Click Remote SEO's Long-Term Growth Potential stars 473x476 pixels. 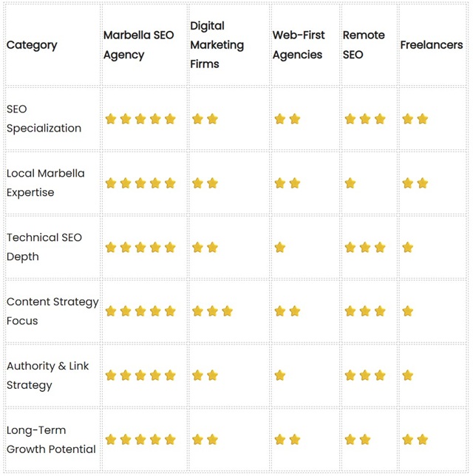[x=358, y=440]
